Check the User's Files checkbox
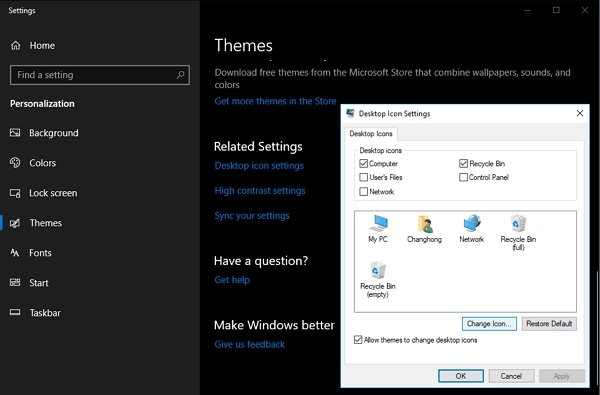 [364, 177]
